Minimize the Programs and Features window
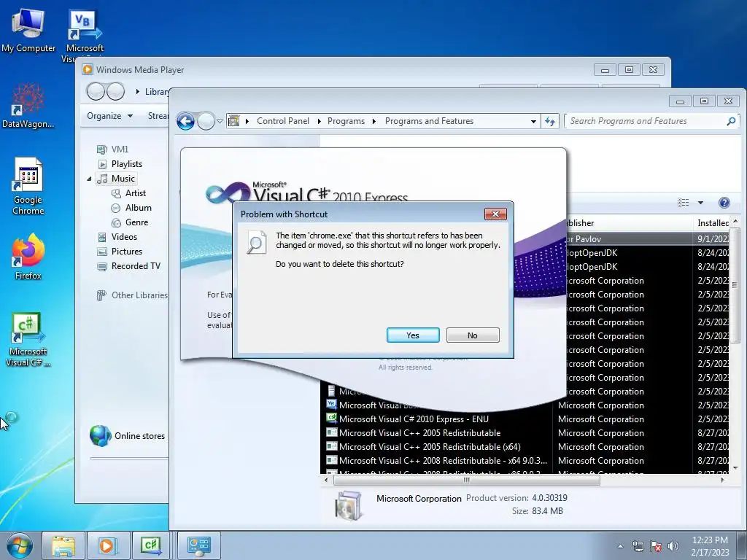Viewport: 747px width, 560px height. (681, 101)
